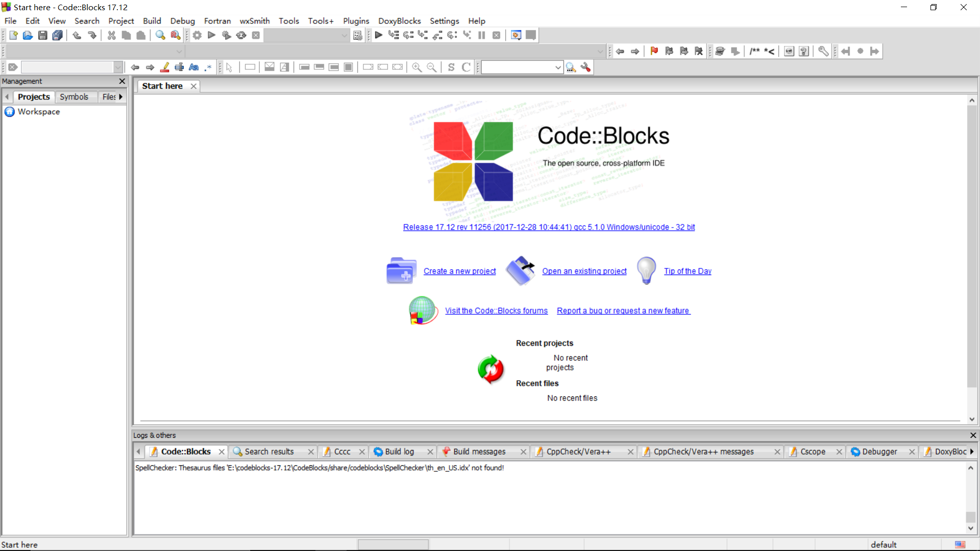Click the Save all files icon

[58, 35]
